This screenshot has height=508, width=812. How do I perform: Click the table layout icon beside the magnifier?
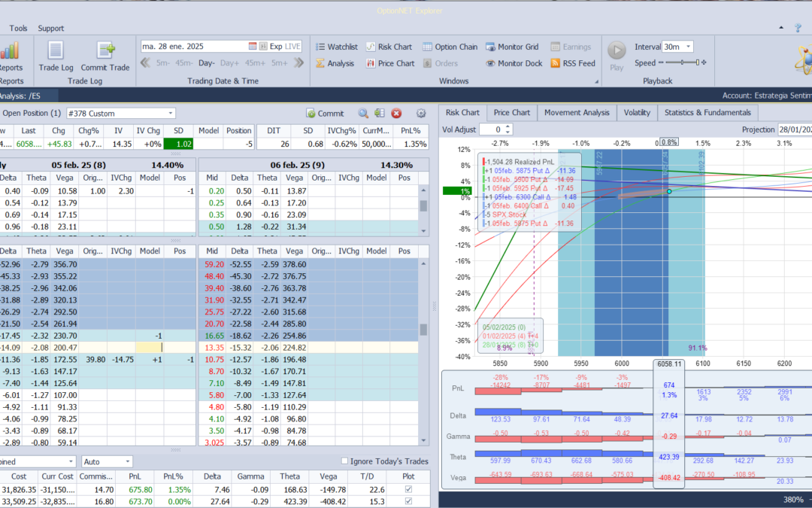[x=380, y=113]
